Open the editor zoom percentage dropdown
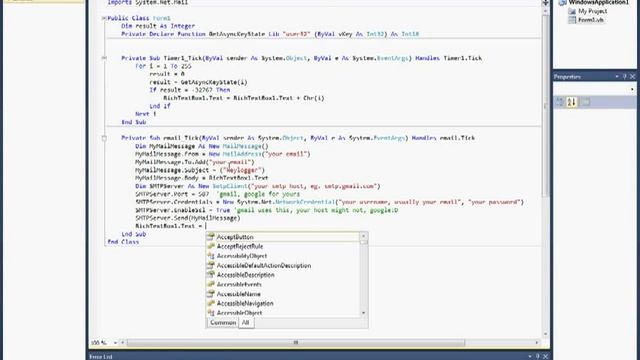 (115, 342)
